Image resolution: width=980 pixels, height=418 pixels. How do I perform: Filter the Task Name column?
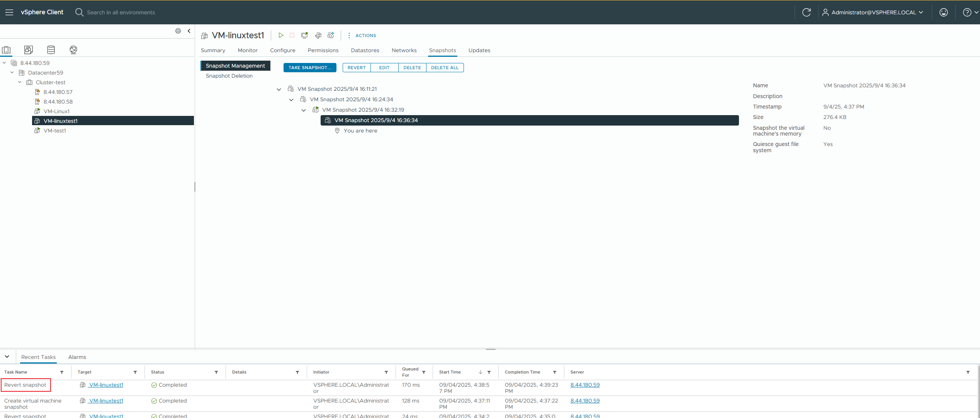pos(62,372)
